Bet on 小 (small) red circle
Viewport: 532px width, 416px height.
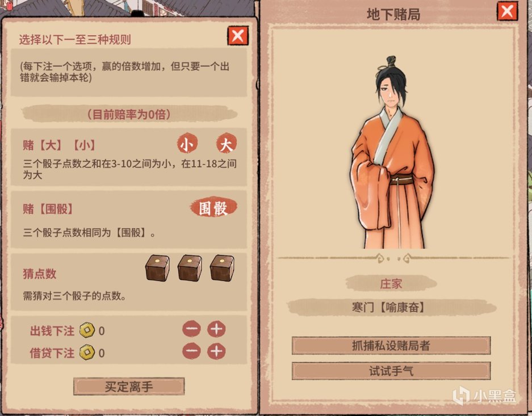(x=187, y=144)
